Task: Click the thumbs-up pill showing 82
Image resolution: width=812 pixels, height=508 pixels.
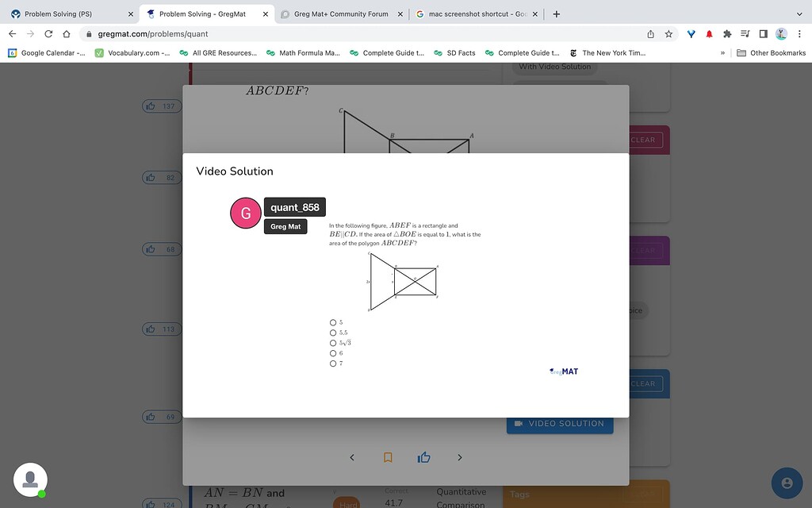Action: 162,178
